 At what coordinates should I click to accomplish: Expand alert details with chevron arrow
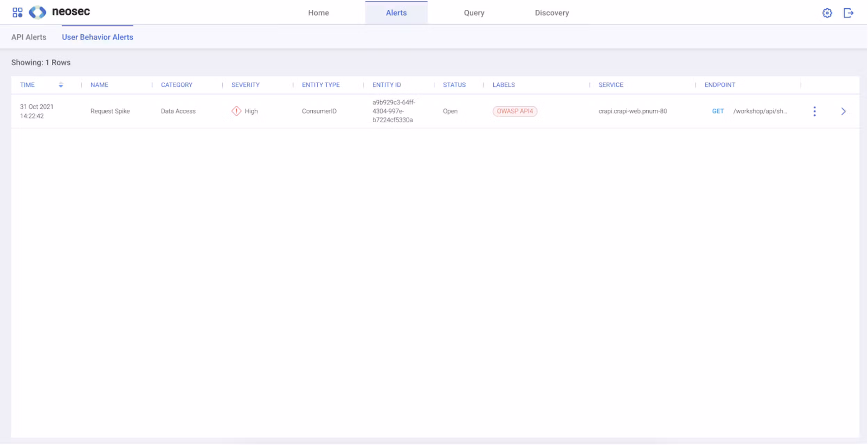844,111
